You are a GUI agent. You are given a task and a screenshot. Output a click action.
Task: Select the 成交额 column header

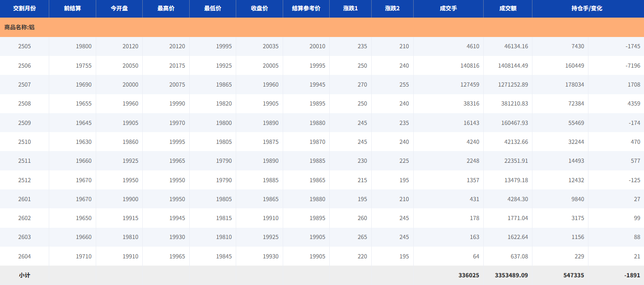coord(508,9)
